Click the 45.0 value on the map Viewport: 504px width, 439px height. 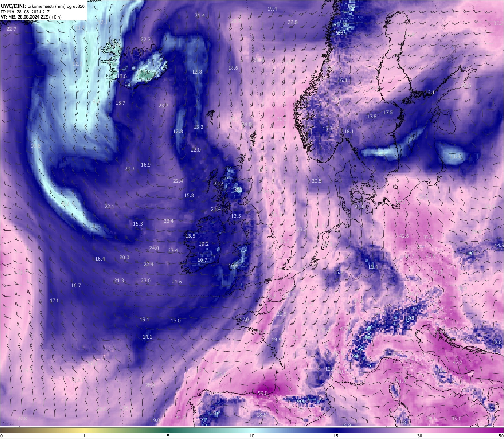[x=456, y=419]
